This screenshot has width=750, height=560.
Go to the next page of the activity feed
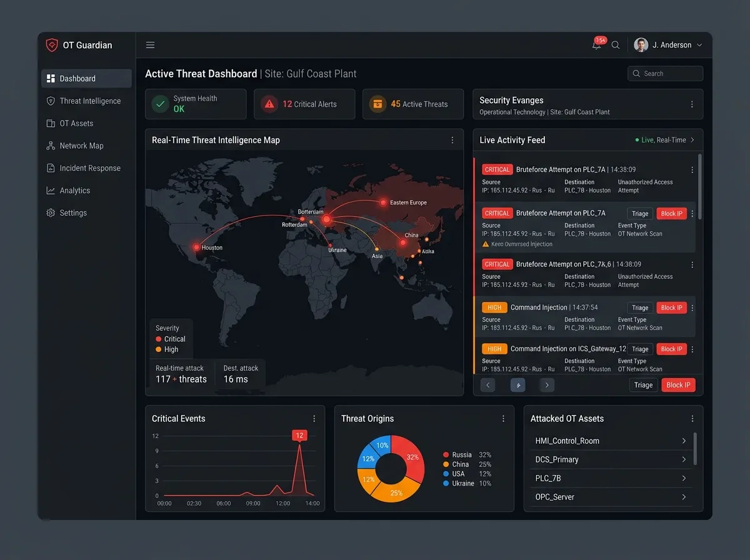pyautogui.click(x=547, y=385)
